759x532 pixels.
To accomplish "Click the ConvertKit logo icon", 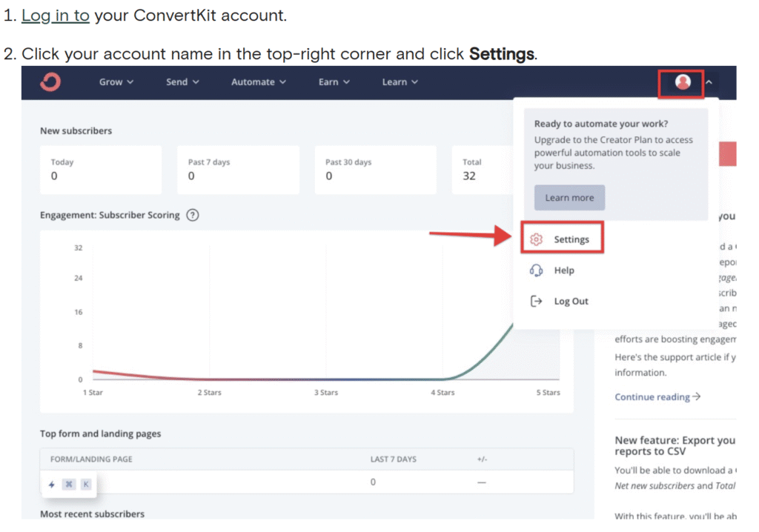I will [51, 82].
